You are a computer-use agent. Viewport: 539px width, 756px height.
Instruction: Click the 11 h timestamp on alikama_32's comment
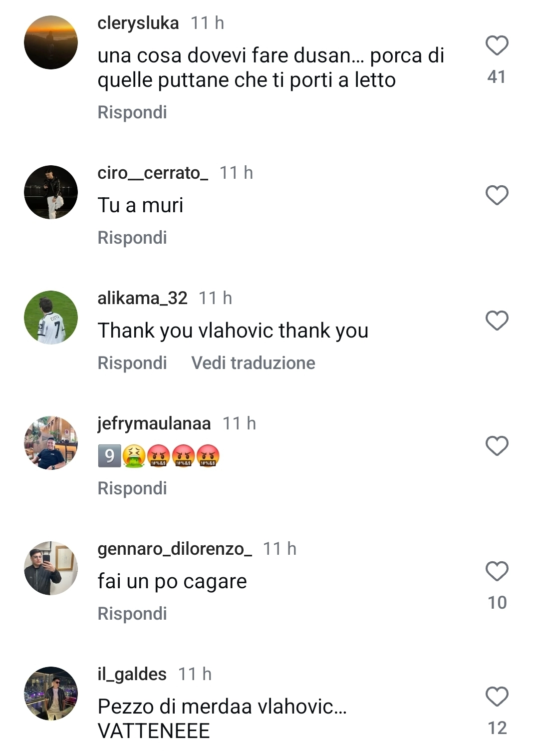tap(217, 299)
